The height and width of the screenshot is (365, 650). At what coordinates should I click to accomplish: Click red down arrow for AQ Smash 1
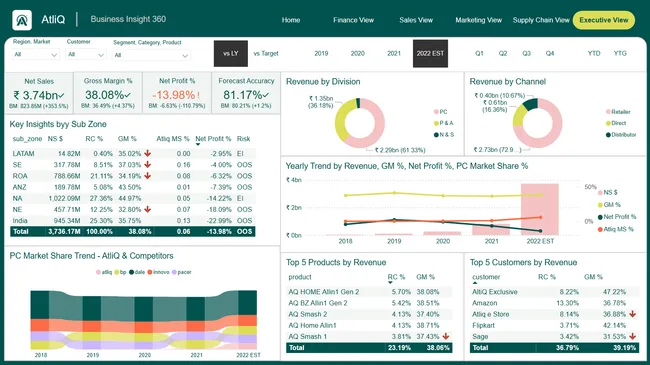[x=446, y=336]
